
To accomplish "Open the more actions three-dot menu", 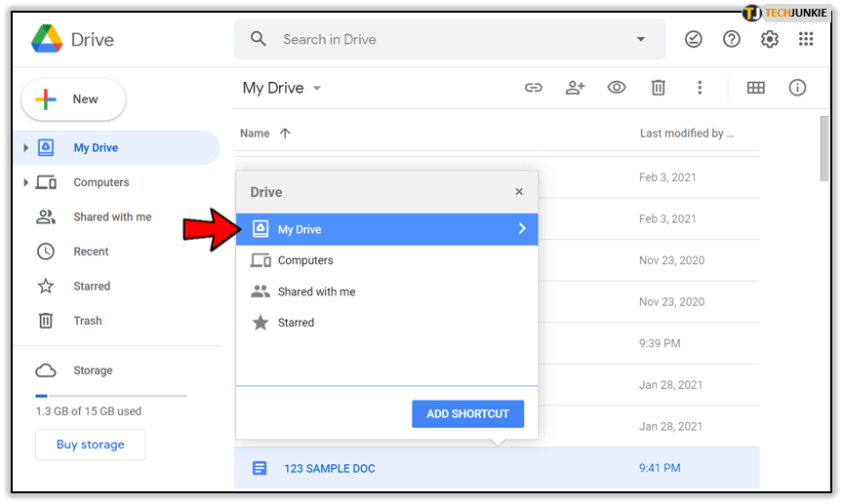I will tap(700, 88).
